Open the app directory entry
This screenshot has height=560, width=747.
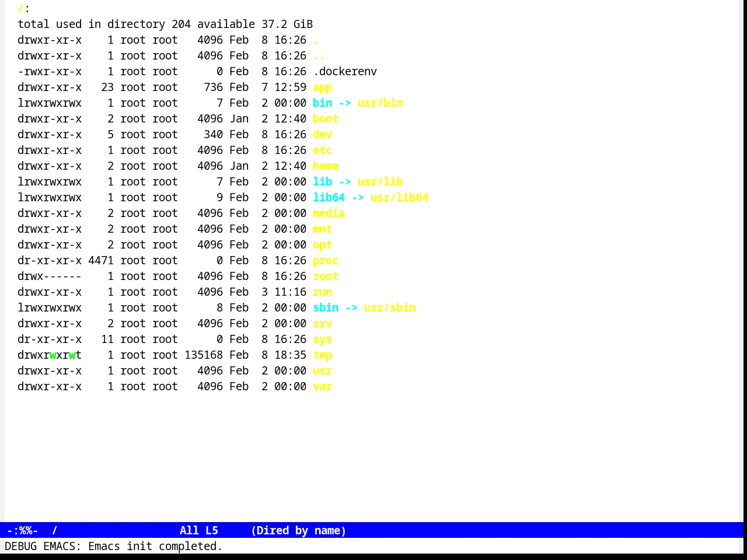(322, 87)
